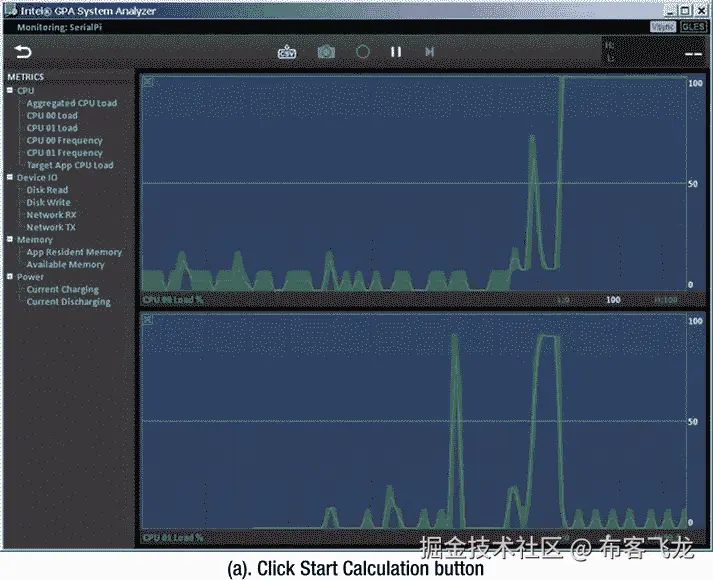Click the GLES indicator in the header
The image size is (713, 580).
click(x=693, y=27)
